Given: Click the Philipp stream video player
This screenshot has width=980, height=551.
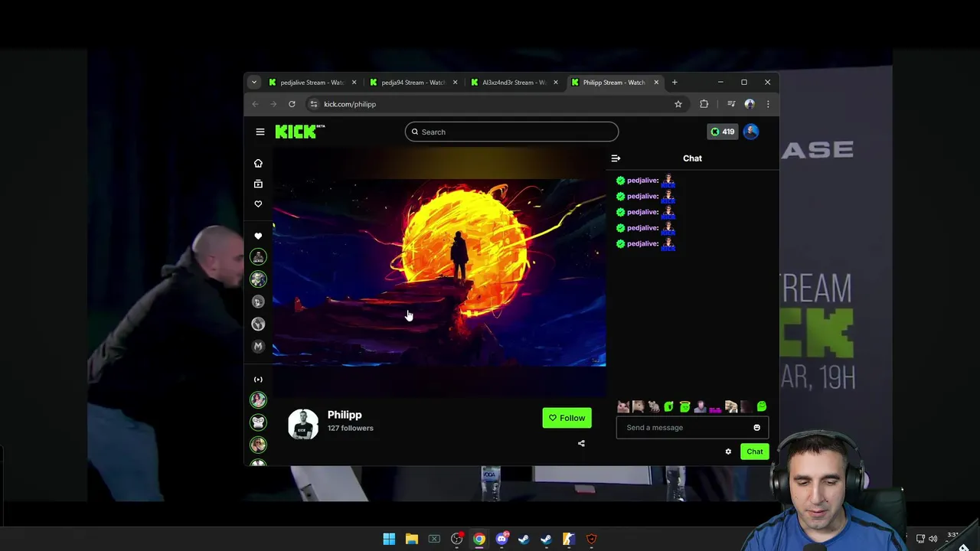Looking at the screenshot, I should click(439, 273).
